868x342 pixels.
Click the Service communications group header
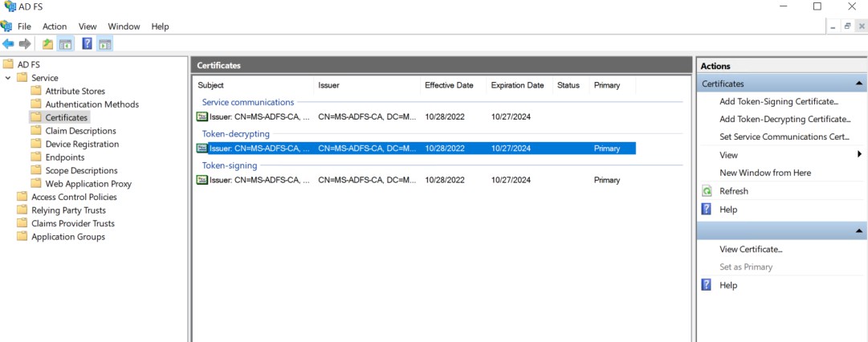248,102
